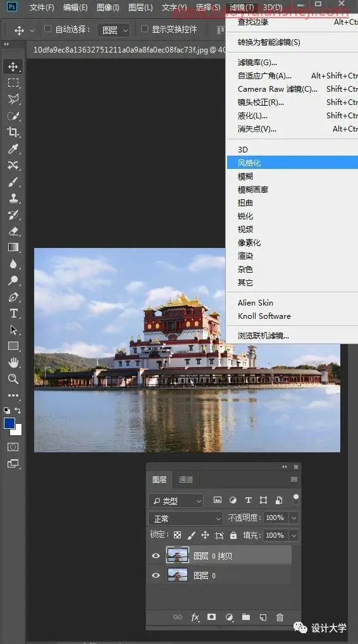Create a new layer group folder
The image size is (358, 644).
coord(246,617)
